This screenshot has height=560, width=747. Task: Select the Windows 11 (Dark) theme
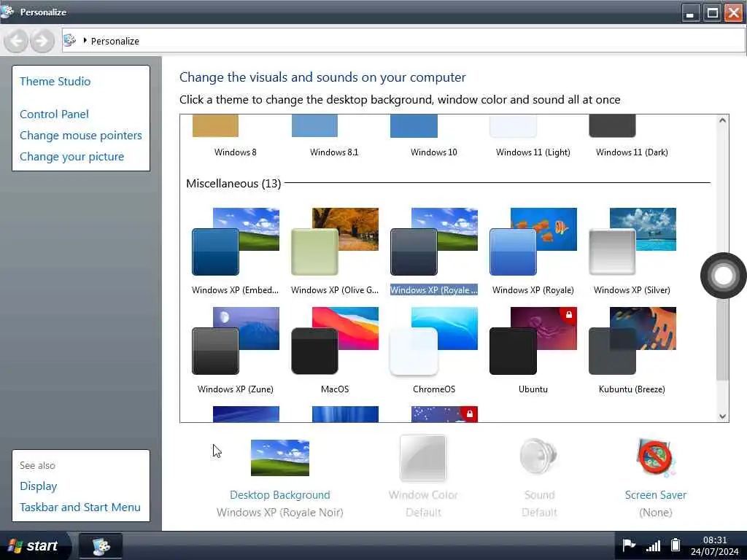pyautogui.click(x=612, y=125)
